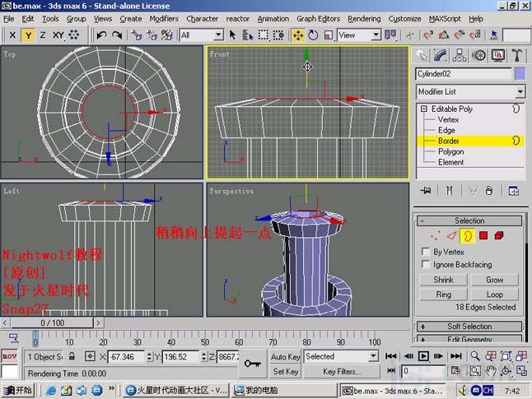The height and width of the screenshot is (399, 532).
Task: Activate the Select and Move tool
Action: tap(298, 35)
